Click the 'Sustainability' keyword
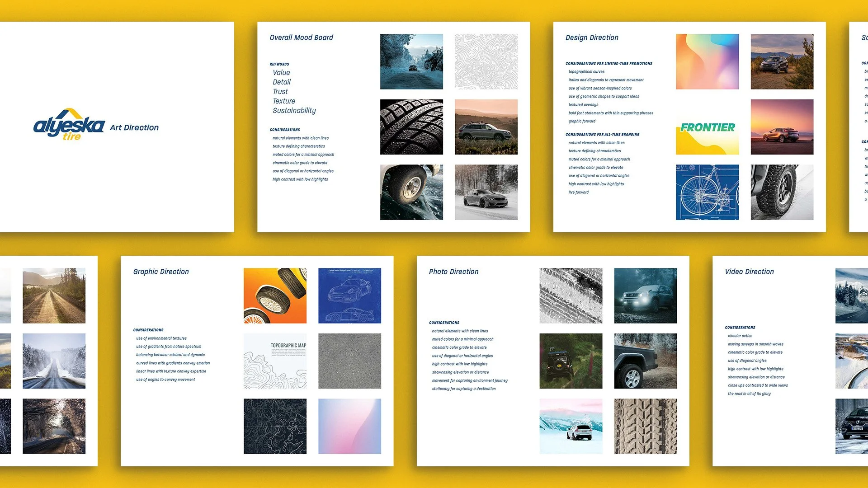 tap(294, 111)
